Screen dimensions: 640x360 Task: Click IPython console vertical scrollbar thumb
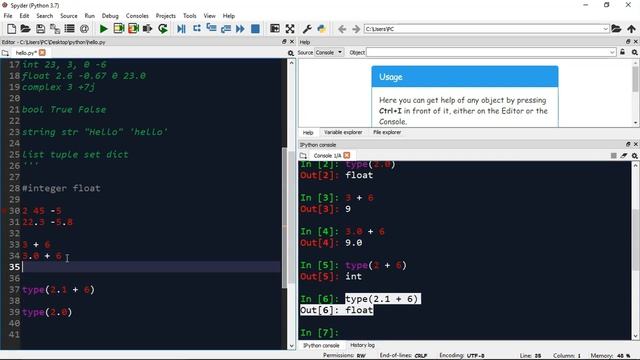point(636,241)
